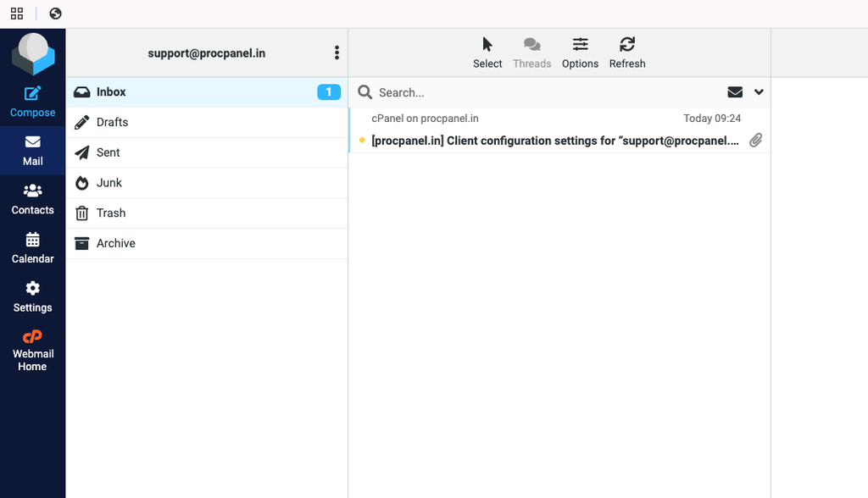The width and height of the screenshot is (868, 498).
Task: Click the magnifier search icon
Action: coord(364,91)
